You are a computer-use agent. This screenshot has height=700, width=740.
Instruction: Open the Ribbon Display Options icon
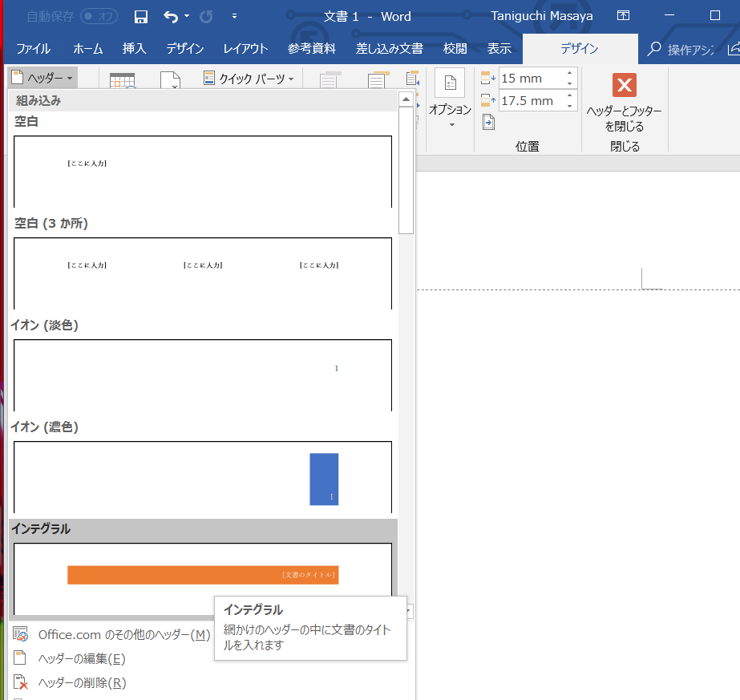623,15
